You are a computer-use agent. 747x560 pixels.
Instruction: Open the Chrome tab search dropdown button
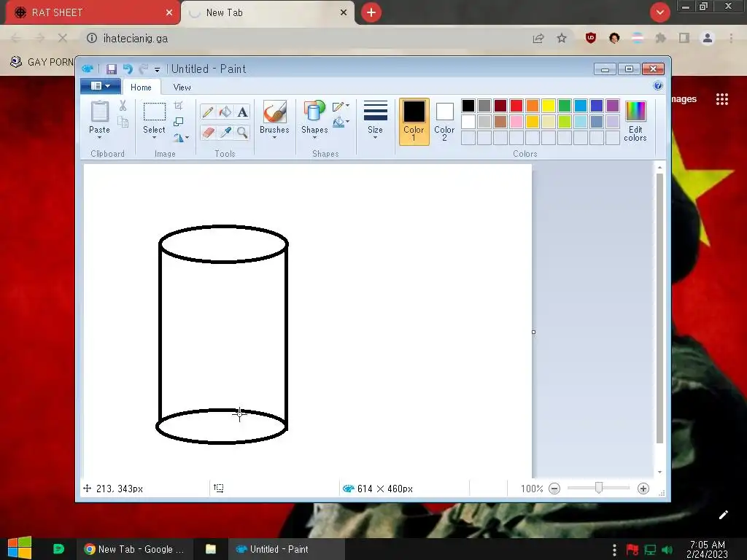point(659,12)
